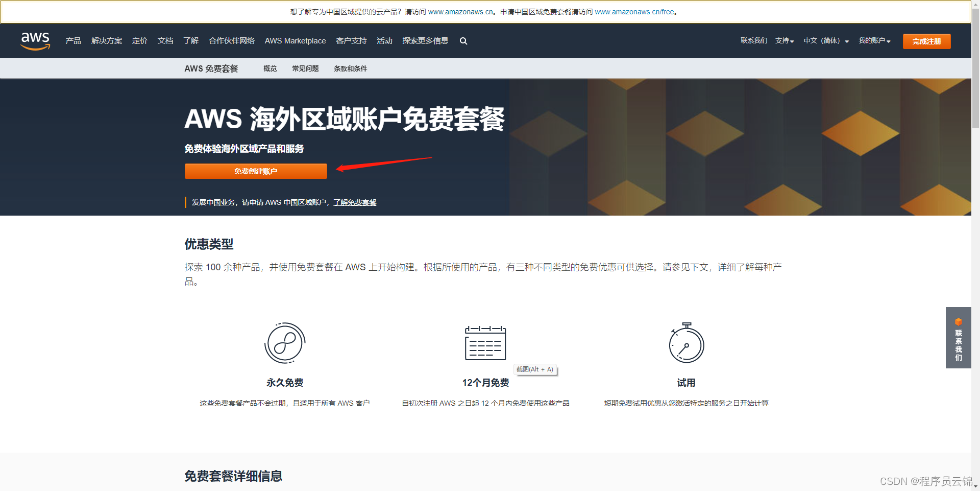Expand the 支持 dropdown
980x491 pixels.
[x=785, y=41]
